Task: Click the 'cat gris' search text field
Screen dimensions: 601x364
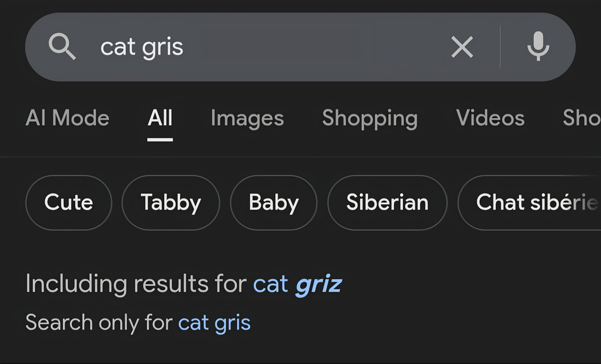Action: (x=263, y=47)
